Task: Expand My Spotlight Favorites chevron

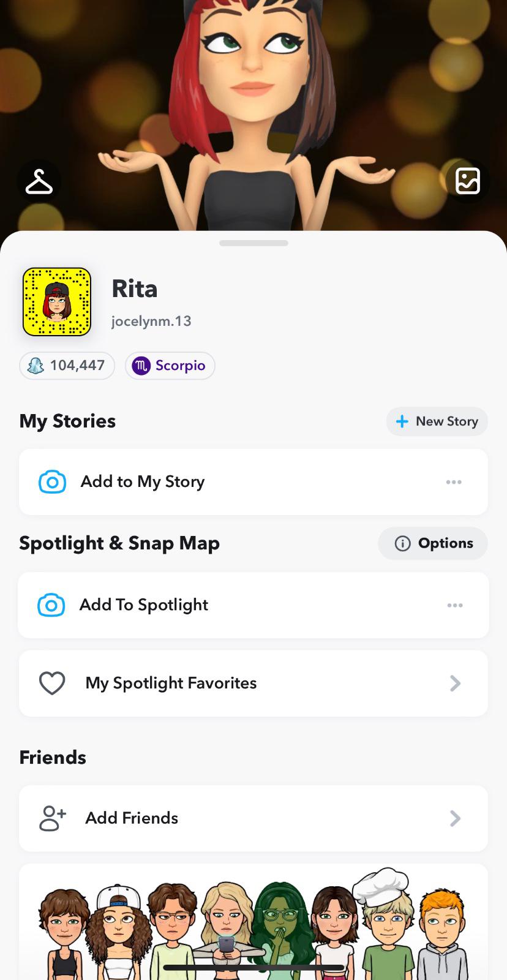Action: pyautogui.click(x=455, y=684)
